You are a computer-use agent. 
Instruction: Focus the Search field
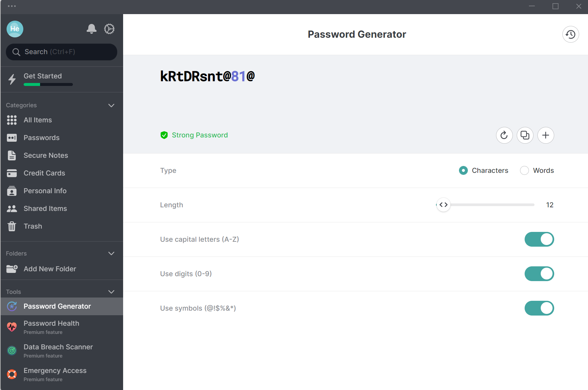coord(61,52)
